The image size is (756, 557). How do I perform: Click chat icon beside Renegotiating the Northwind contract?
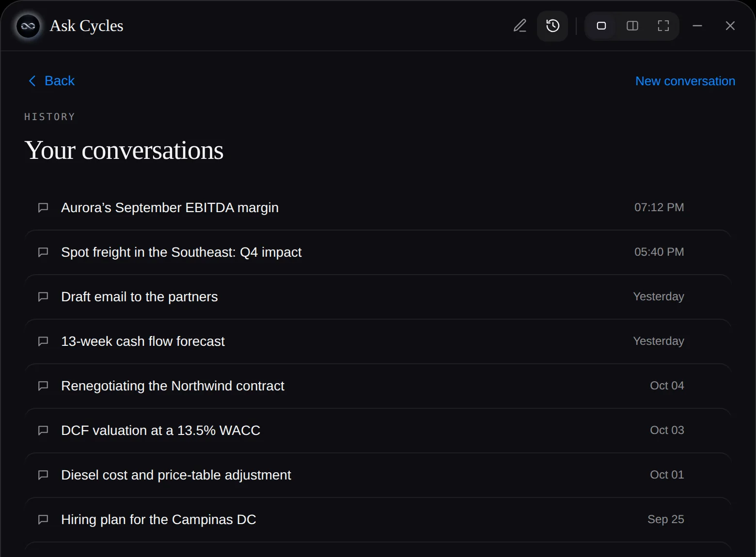pyautogui.click(x=43, y=386)
